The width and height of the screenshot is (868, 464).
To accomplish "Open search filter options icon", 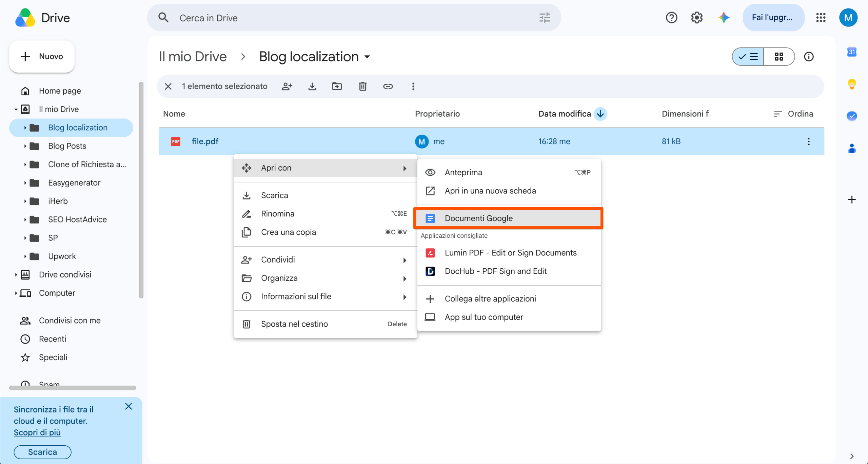I will pyautogui.click(x=545, y=18).
